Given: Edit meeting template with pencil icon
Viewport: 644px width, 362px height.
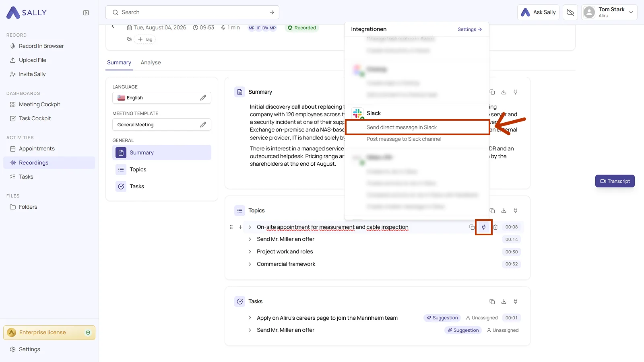Looking at the screenshot, I should pos(203,125).
